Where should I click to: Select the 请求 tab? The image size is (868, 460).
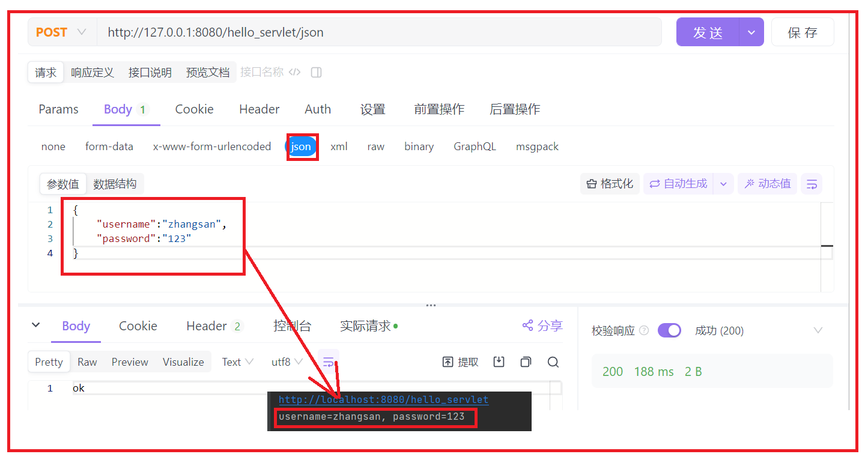[x=46, y=72]
